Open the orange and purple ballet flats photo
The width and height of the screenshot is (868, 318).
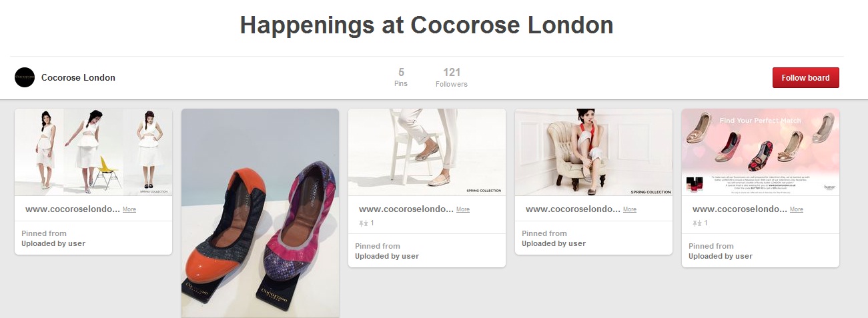click(260, 213)
